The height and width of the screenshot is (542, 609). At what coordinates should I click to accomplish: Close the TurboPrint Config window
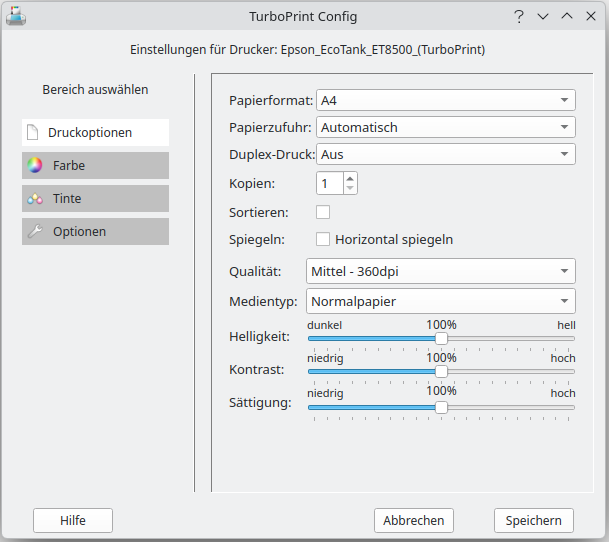click(591, 16)
